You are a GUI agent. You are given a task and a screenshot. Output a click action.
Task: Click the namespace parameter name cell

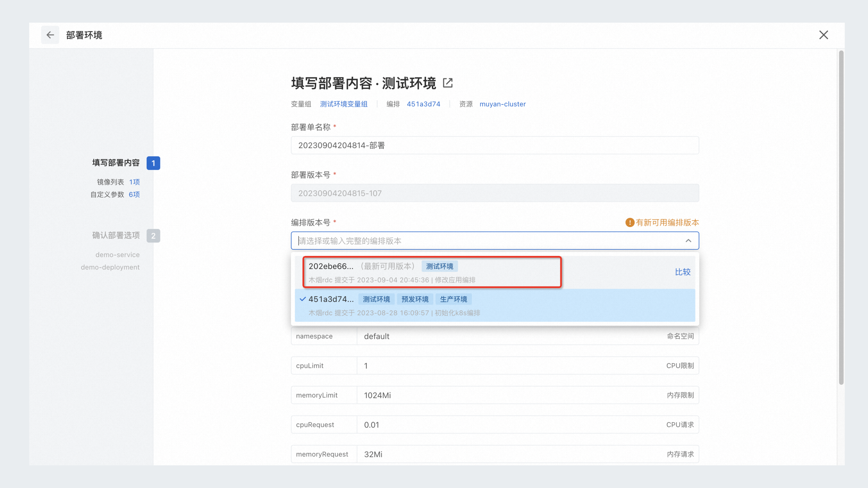point(324,336)
